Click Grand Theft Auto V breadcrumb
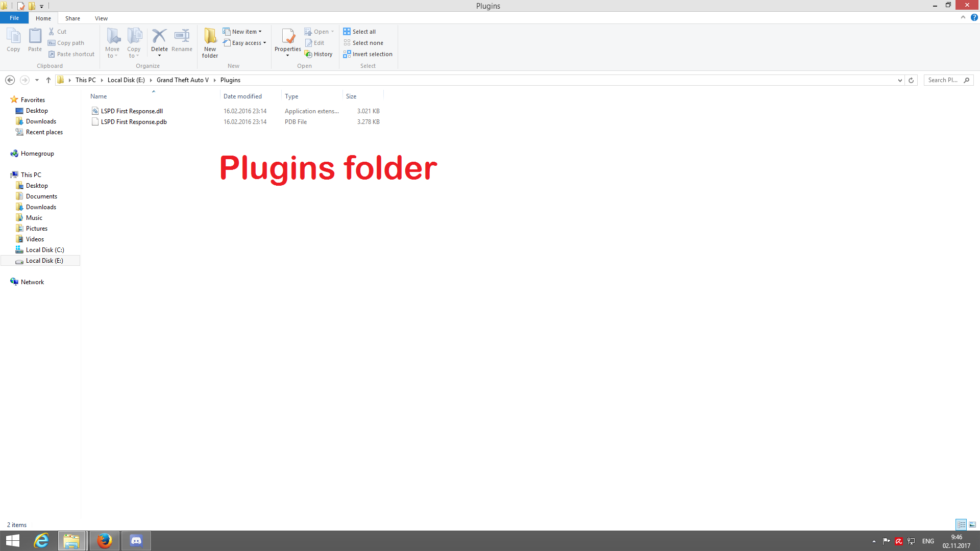This screenshot has width=980, height=551. [x=182, y=80]
